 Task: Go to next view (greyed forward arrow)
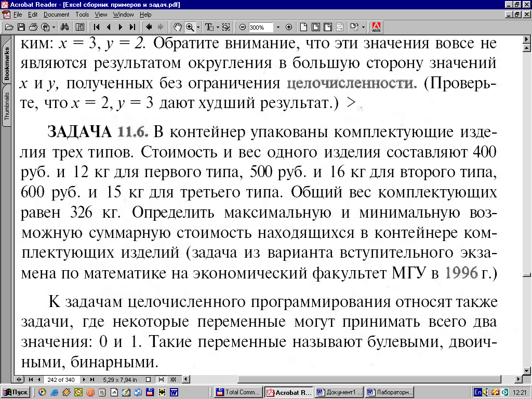(x=161, y=27)
